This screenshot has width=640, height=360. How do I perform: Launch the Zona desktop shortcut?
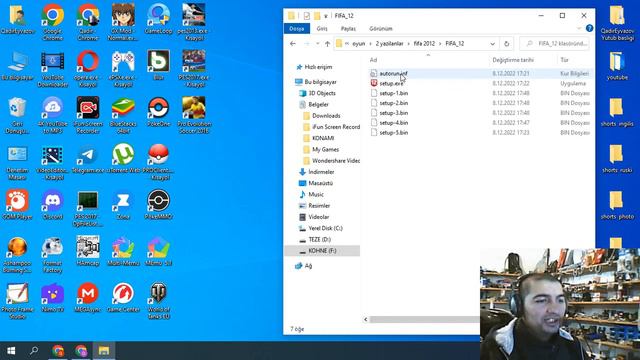pyautogui.click(x=123, y=204)
